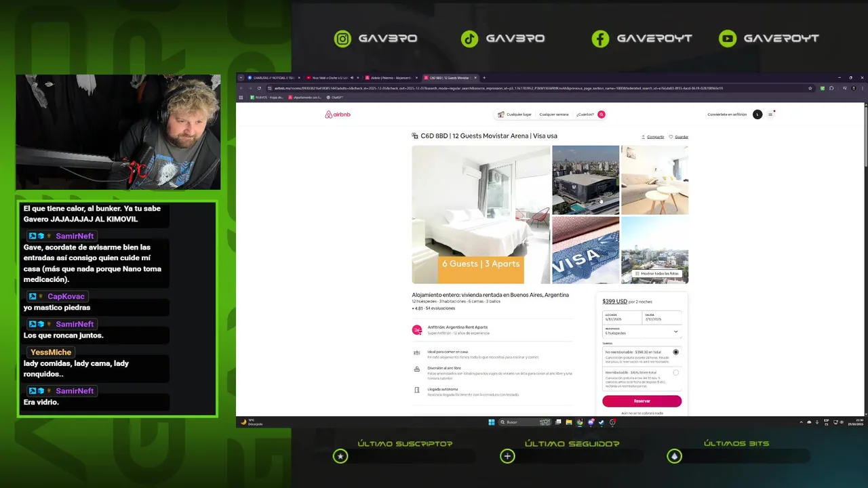The height and width of the screenshot is (488, 868).
Task: Click the Llegada check-in date field
Action: tap(622, 317)
